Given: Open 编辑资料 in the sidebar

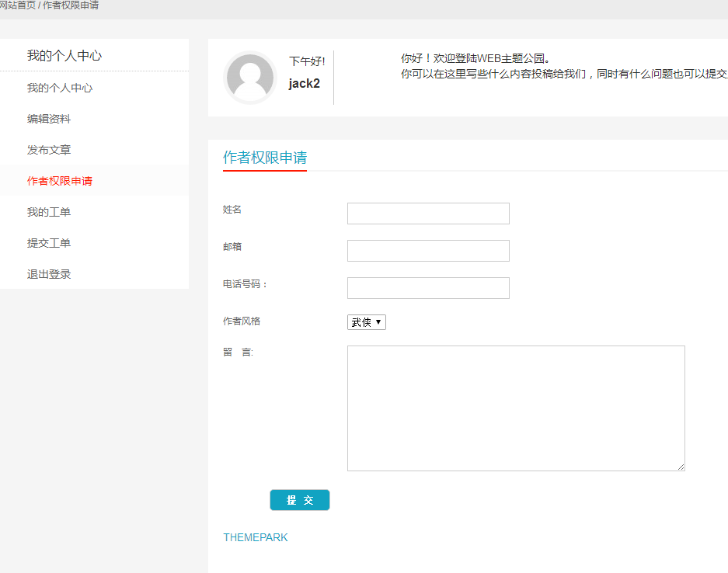Looking at the screenshot, I should pyautogui.click(x=50, y=118).
